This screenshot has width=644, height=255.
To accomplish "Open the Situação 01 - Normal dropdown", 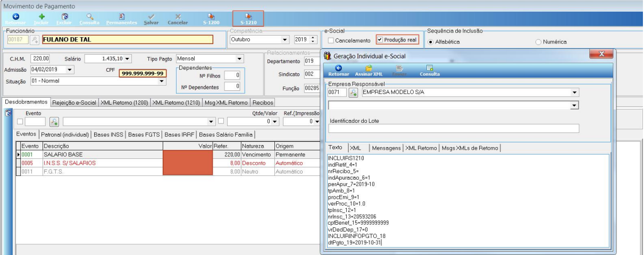I will click(x=163, y=81).
